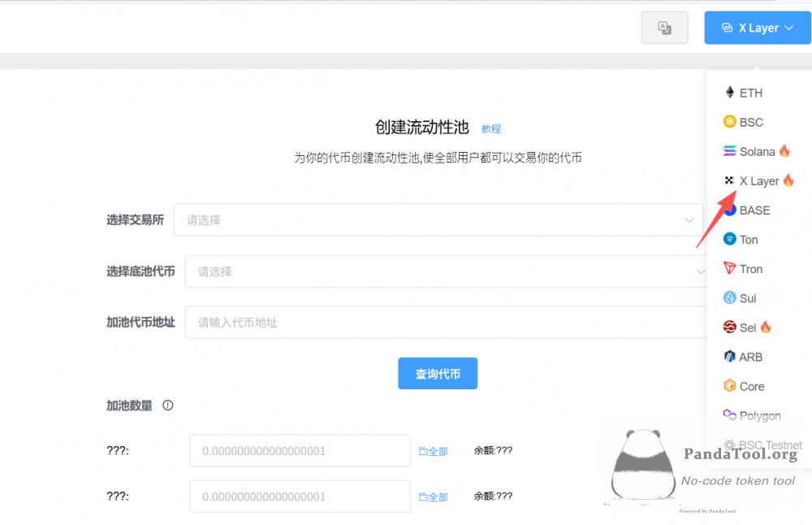Focus the 加池代币地址 token address field
The width and height of the screenshot is (812, 525).
click(x=446, y=322)
